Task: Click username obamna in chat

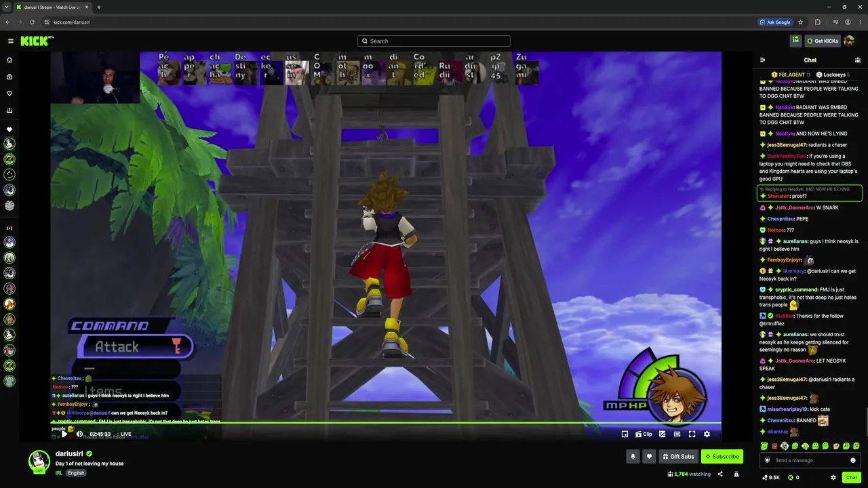Action: pyautogui.click(x=777, y=432)
